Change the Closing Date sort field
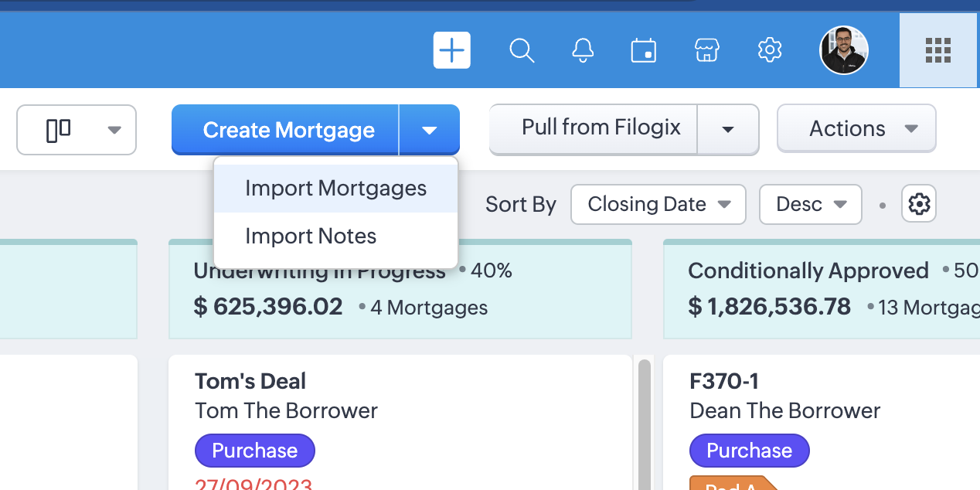 coord(658,204)
